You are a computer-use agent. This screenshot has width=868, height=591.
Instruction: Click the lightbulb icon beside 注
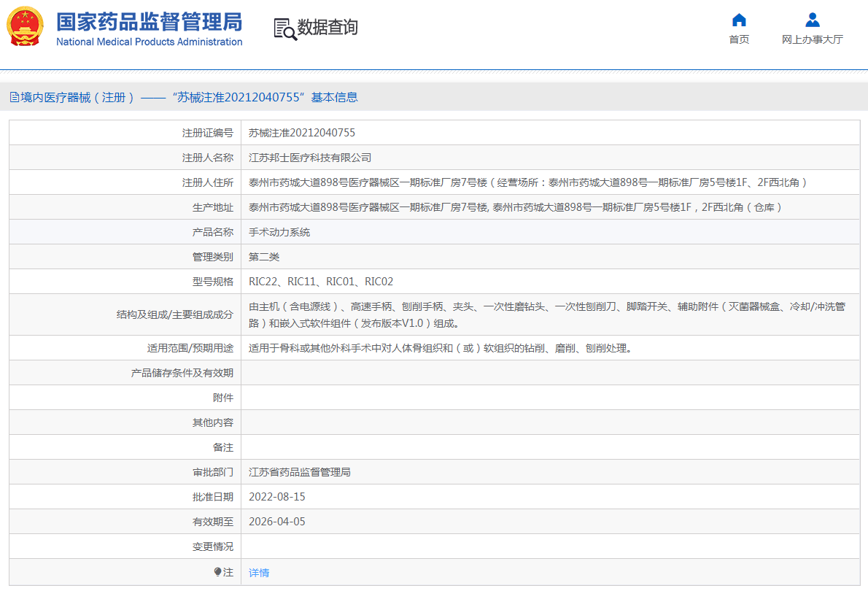click(217, 572)
